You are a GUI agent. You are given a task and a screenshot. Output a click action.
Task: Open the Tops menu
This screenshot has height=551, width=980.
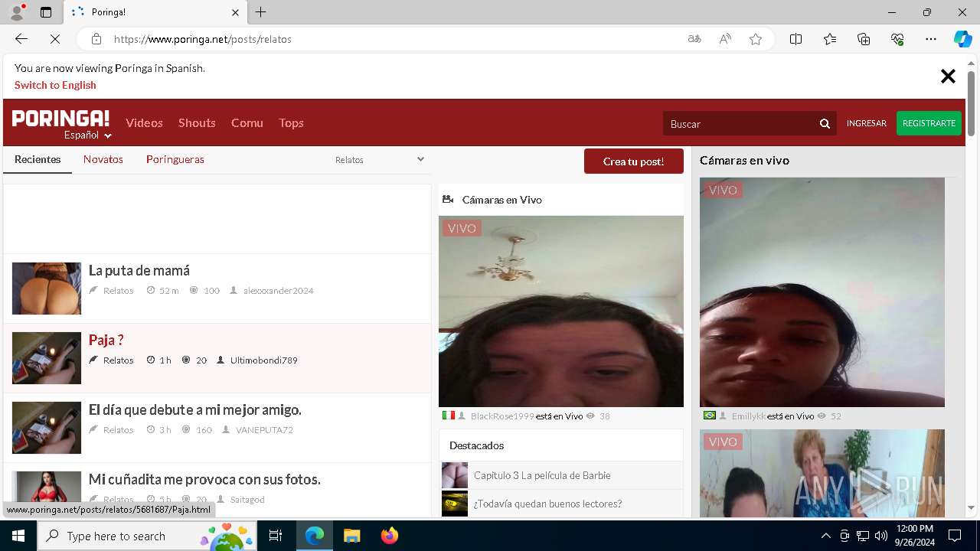coord(291,122)
